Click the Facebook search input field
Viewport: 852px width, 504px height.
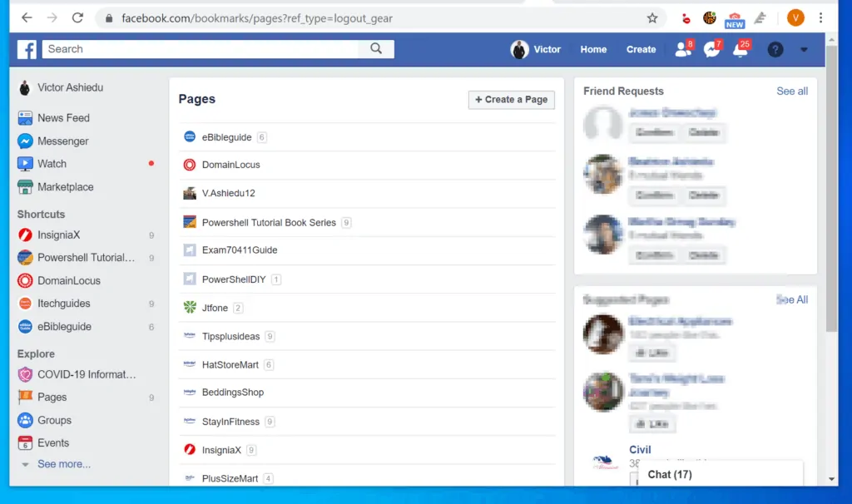click(x=201, y=49)
